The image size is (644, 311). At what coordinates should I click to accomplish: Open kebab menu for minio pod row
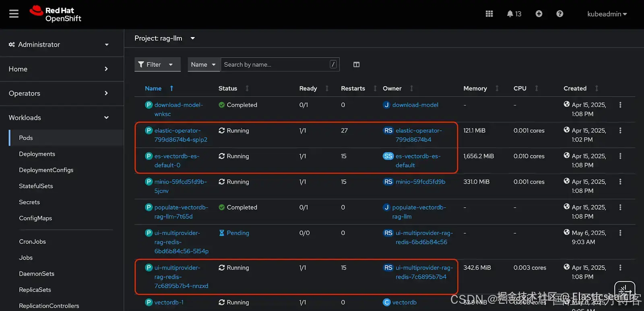pyautogui.click(x=620, y=182)
